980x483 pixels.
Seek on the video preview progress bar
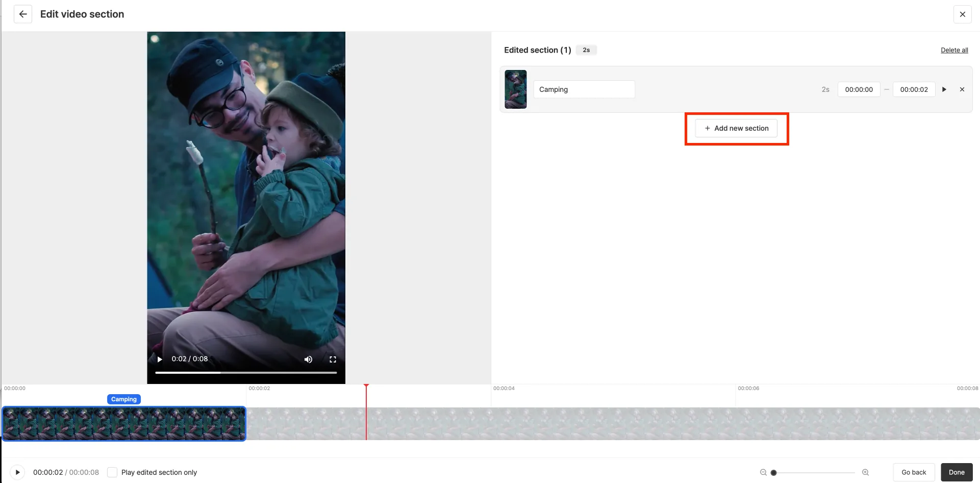[246, 373]
